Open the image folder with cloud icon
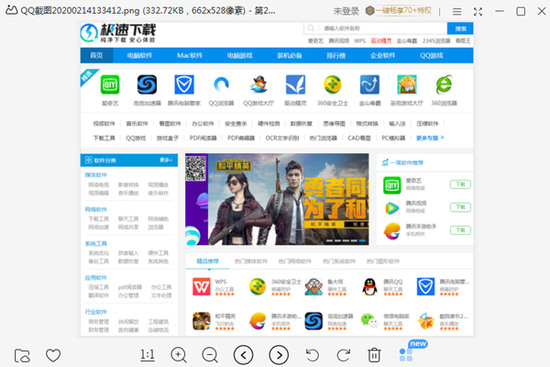550x367 pixels. tap(22, 356)
